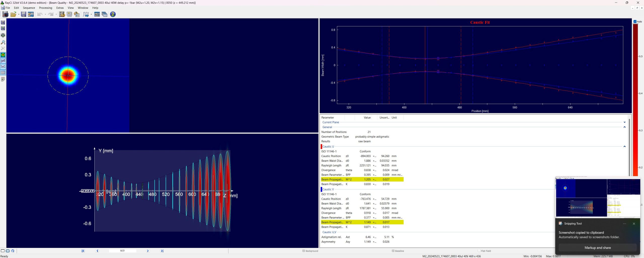Go to the next frame arrow

pos(148,251)
